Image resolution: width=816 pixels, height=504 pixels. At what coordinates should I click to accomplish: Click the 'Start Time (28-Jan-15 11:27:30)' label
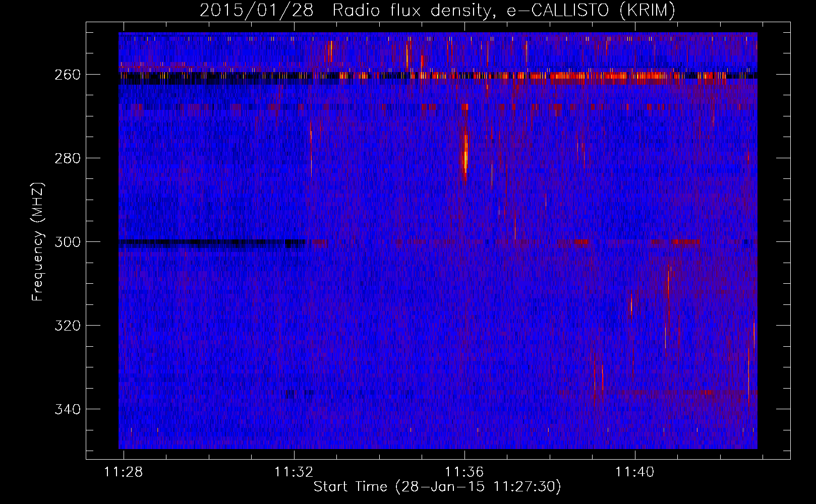click(437, 487)
